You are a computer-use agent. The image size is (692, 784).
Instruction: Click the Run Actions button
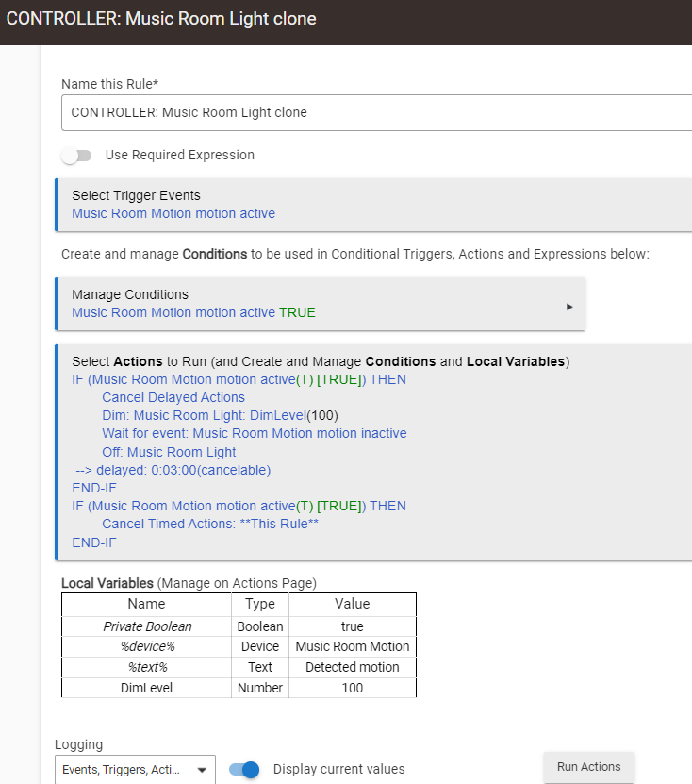588,767
